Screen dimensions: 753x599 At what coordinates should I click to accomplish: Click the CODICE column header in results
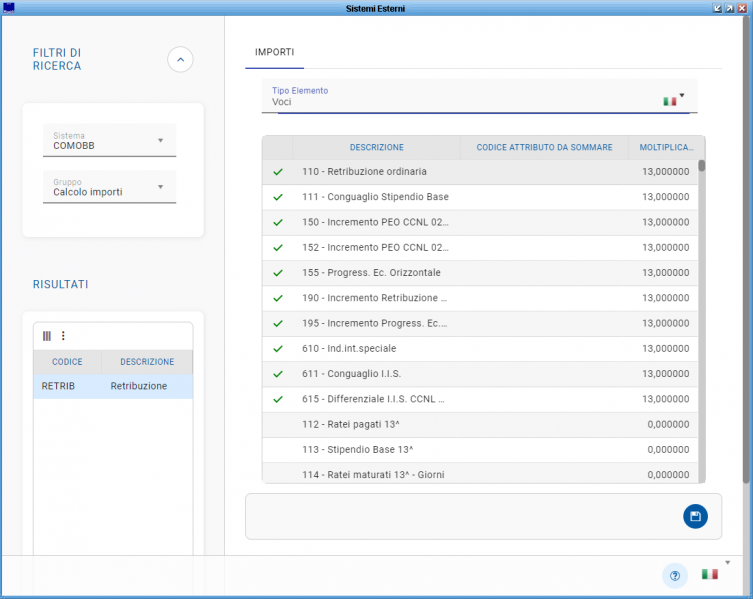pyautogui.click(x=67, y=362)
